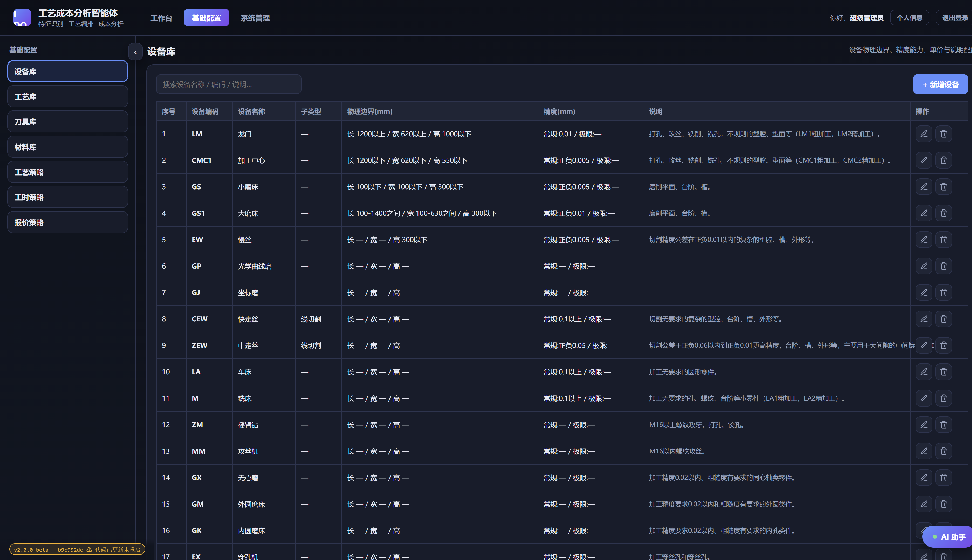972x560 pixels.
Task: Select 设备库 in the sidebar
Action: point(68,72)
